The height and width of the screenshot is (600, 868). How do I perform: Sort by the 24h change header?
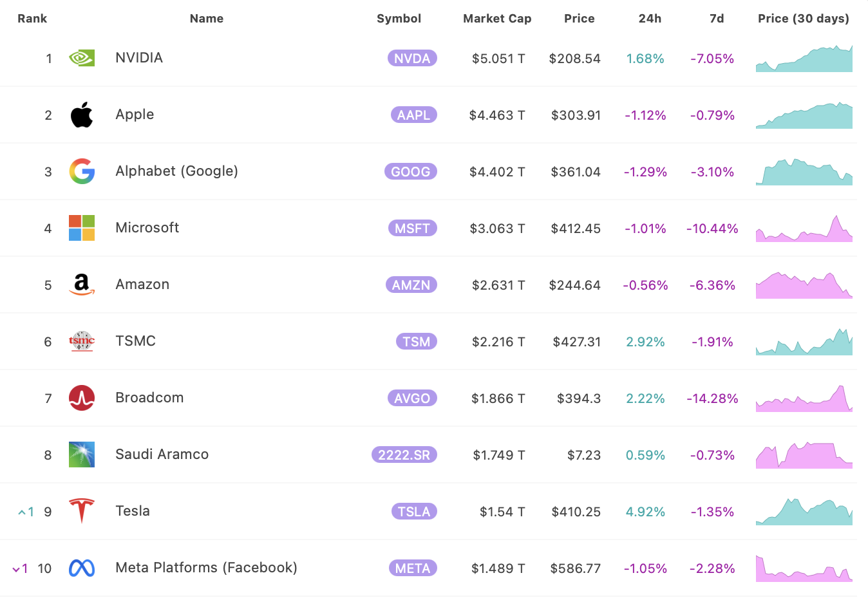tap(650, 19)
